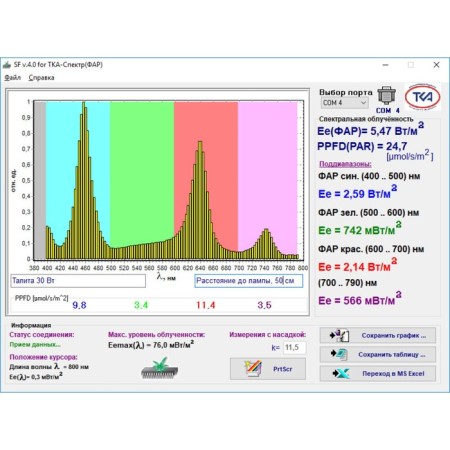Screen dimensions: 450x450
Task: Click the Расстояние до лампы input field
Action: (249, 281)
